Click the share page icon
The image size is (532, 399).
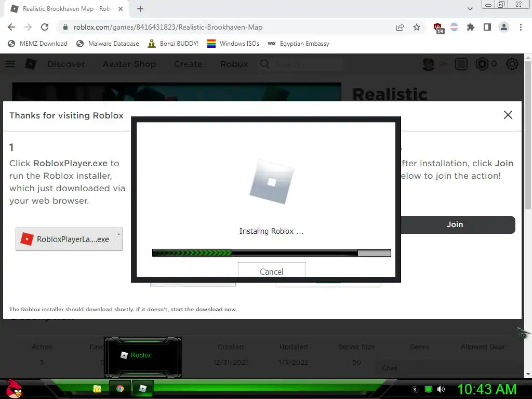pos(400,27)
